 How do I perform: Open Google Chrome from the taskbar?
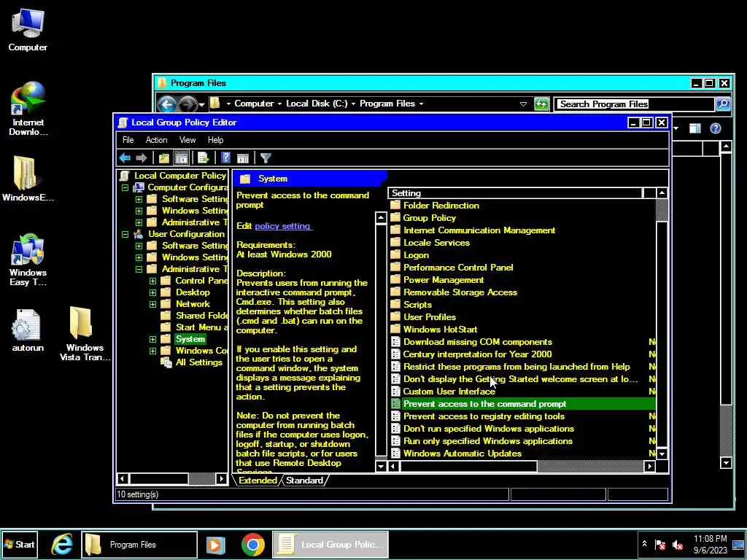pyautogui.click(x=253, y=544)
